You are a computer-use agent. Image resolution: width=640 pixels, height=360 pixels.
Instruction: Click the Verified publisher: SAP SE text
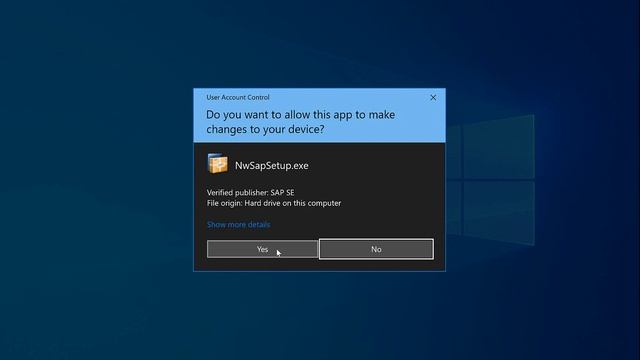250,192
